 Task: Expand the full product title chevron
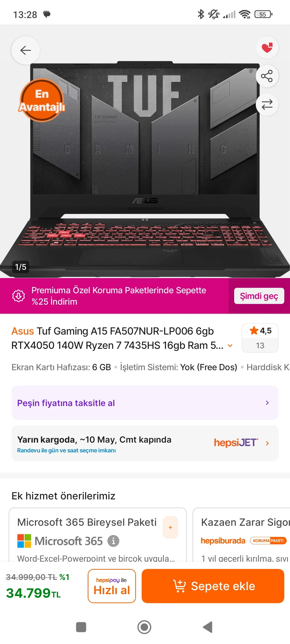click(x=230, y=346)
